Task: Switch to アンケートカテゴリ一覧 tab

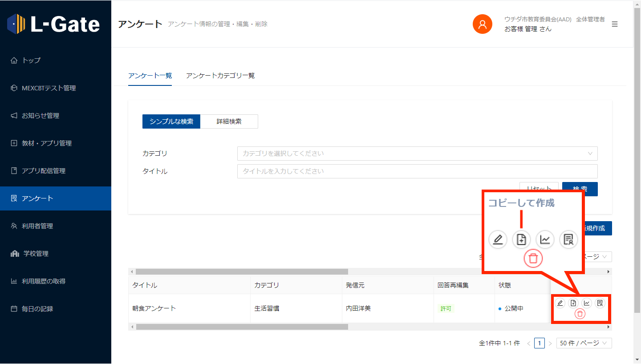Action: 220,76
